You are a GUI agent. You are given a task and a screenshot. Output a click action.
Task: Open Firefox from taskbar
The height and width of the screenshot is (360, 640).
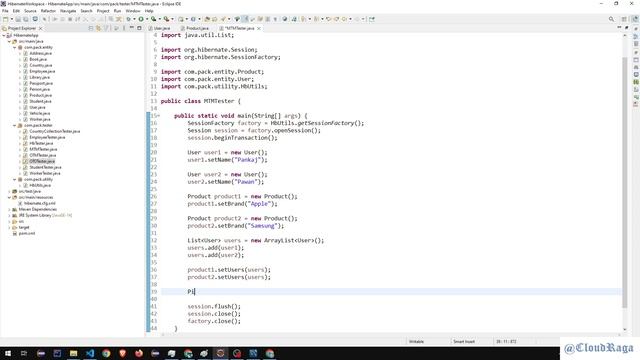(x=139, y=353)
